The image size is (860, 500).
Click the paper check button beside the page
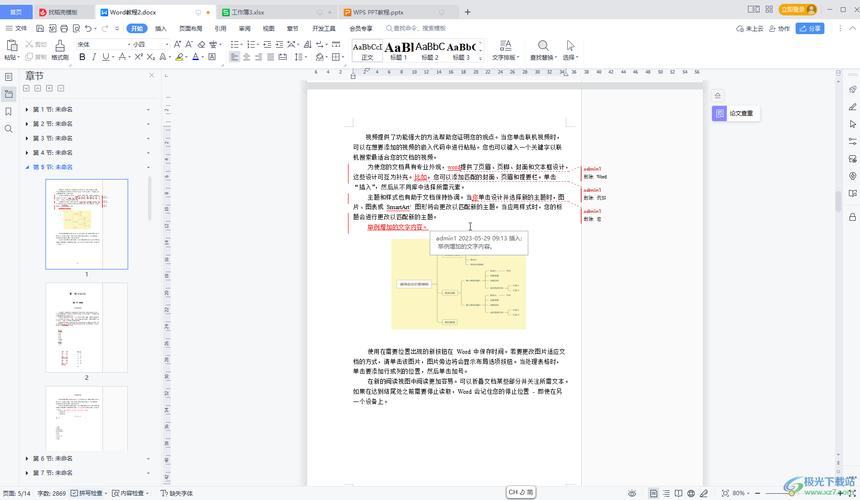click(x=735, y=113)
